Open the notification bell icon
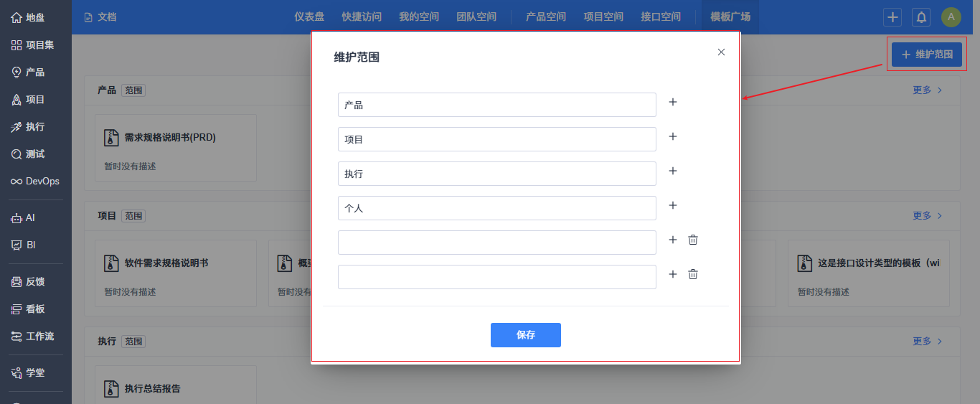This screenshot has width=980, height=404. click(921, 17)
